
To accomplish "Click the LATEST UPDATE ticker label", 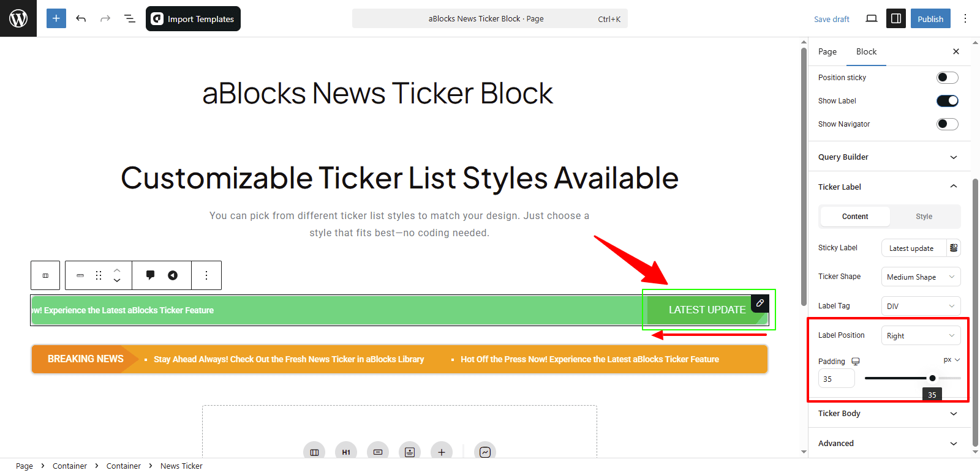I will 707,310.
